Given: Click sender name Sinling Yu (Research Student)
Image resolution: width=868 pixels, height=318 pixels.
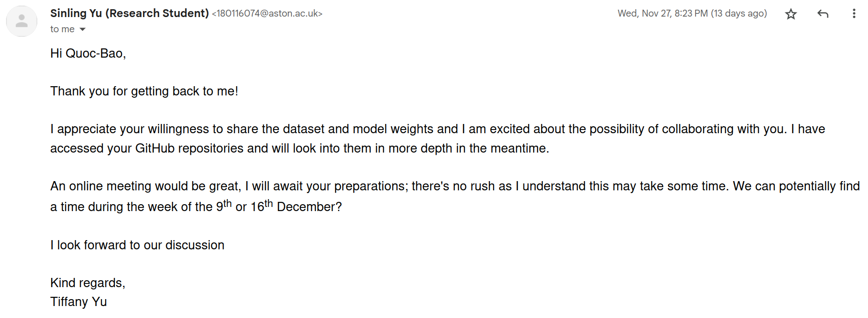Looking at the screenshot, I should [x=130, y=13].
